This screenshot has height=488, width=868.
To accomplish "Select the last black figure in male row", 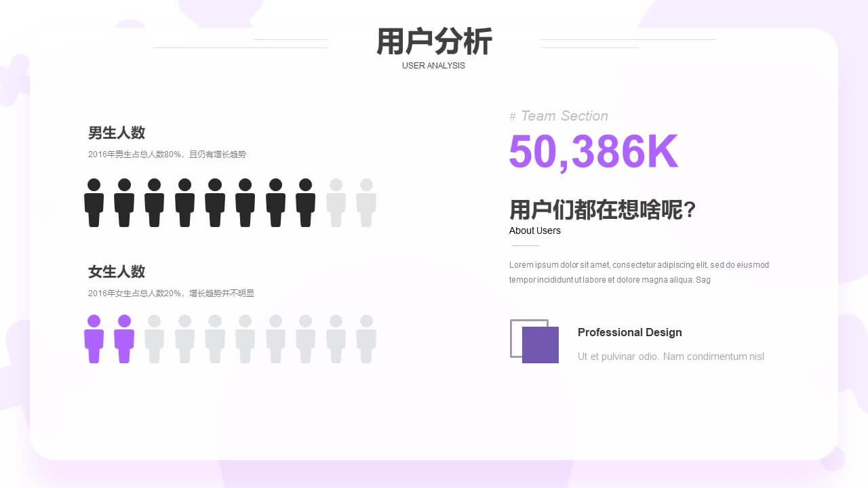I will click(x=305, y=203).
